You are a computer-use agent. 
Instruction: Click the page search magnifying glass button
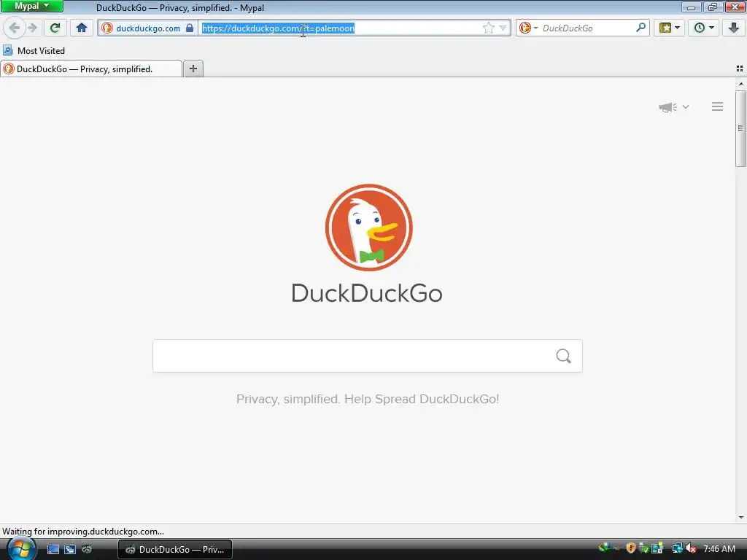pos(564,356)
